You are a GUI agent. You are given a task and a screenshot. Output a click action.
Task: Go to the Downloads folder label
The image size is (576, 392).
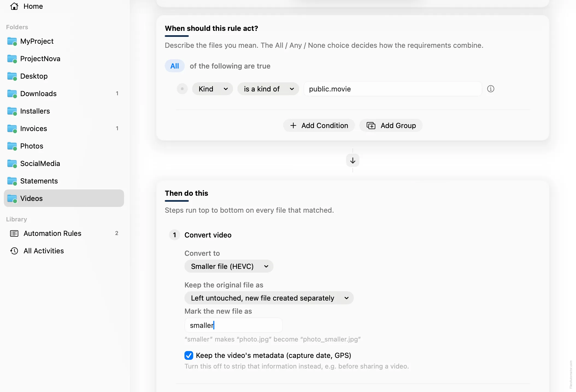pos(39,94)
